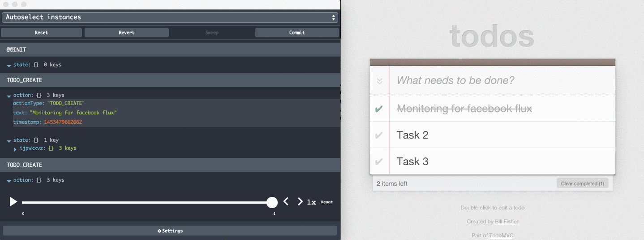Focus the "What needs to be done?" input
The height and width of the screenshot is (240, 644).
[x=502, y=80]
